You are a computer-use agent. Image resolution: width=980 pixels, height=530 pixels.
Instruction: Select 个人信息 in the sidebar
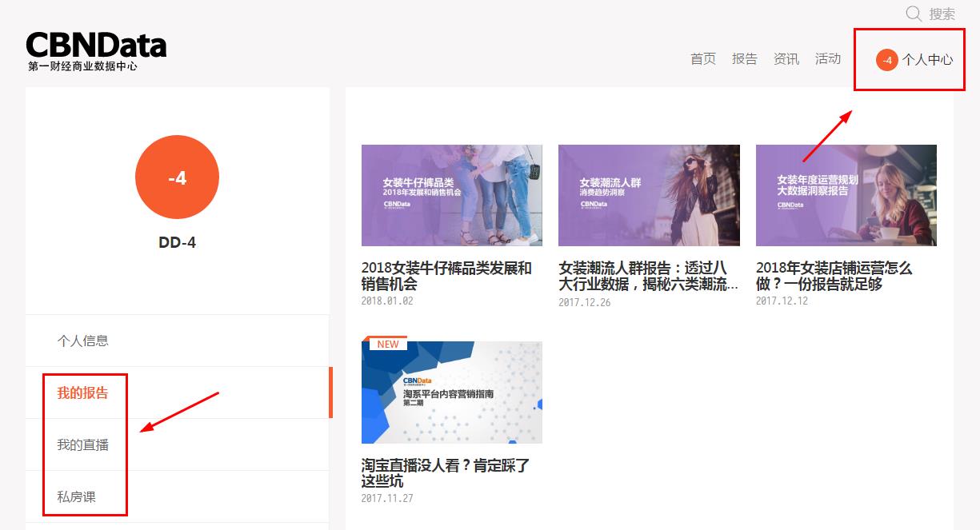82,341
